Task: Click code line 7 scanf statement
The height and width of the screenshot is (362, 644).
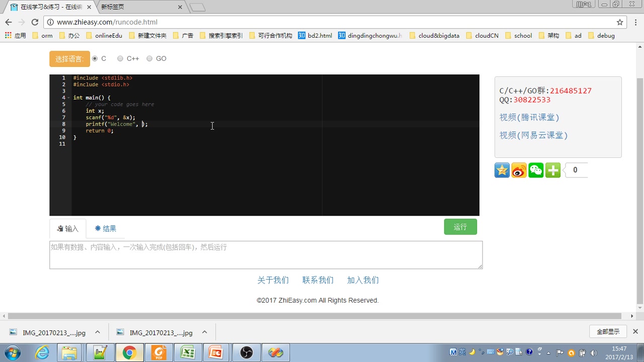Action: [x=110, y=117]
